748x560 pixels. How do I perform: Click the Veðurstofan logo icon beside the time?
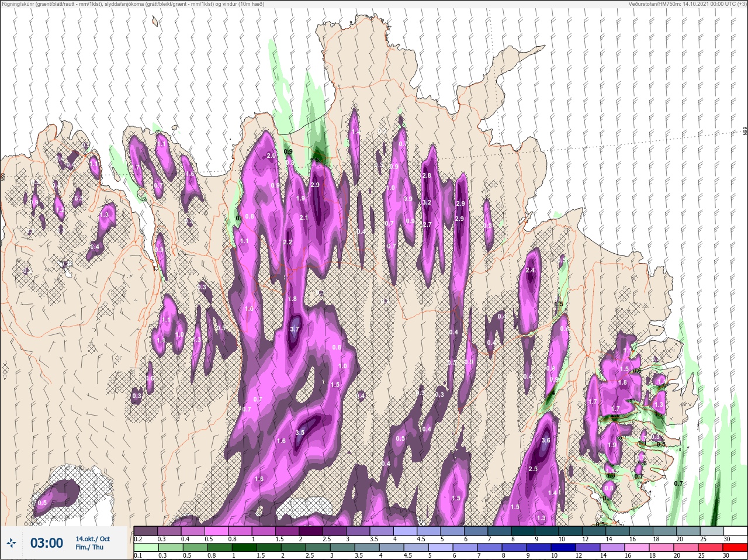click(12, 543)
